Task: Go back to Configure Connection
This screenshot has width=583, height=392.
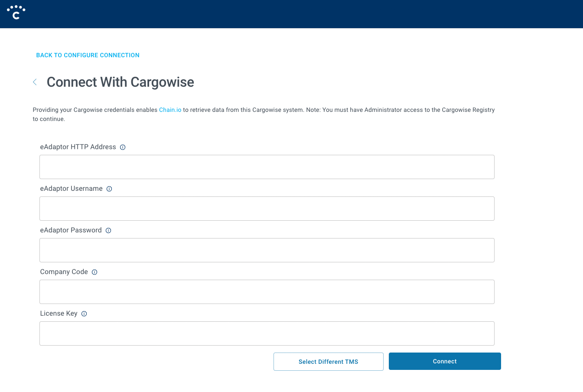Action: coord(88,55)
